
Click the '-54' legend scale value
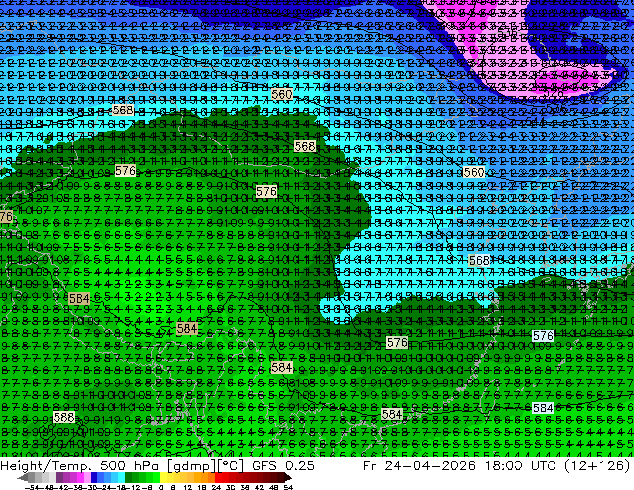point(33,487)
